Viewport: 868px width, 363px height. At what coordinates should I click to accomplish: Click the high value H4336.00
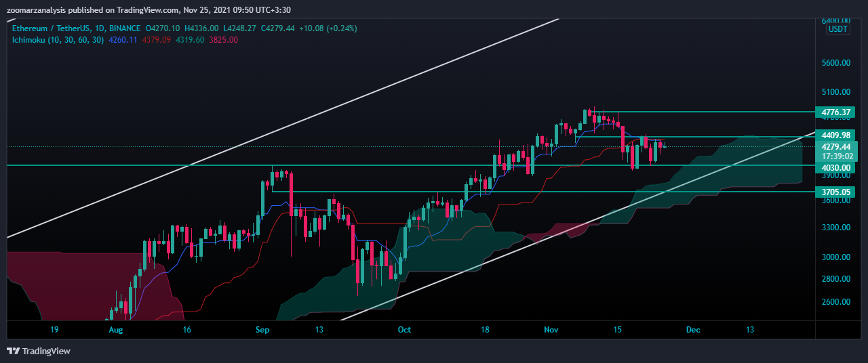click(201, 28)
